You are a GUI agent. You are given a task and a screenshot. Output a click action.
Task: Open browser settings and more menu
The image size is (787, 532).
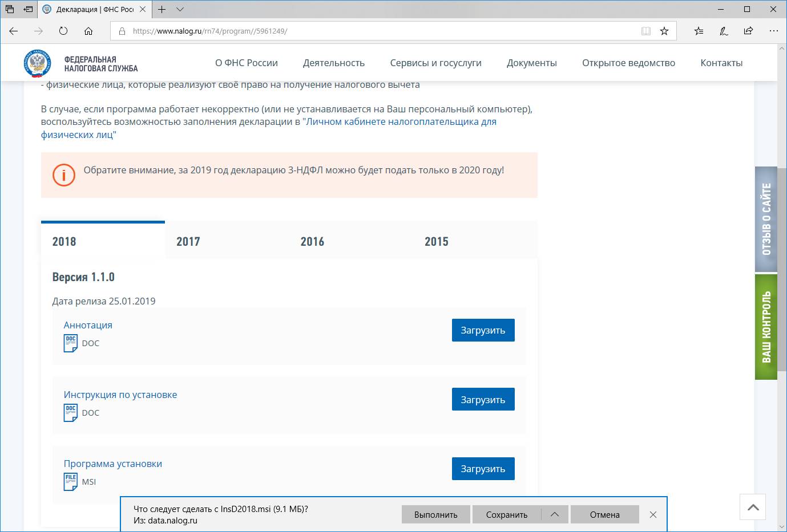(x=773, y=31)
